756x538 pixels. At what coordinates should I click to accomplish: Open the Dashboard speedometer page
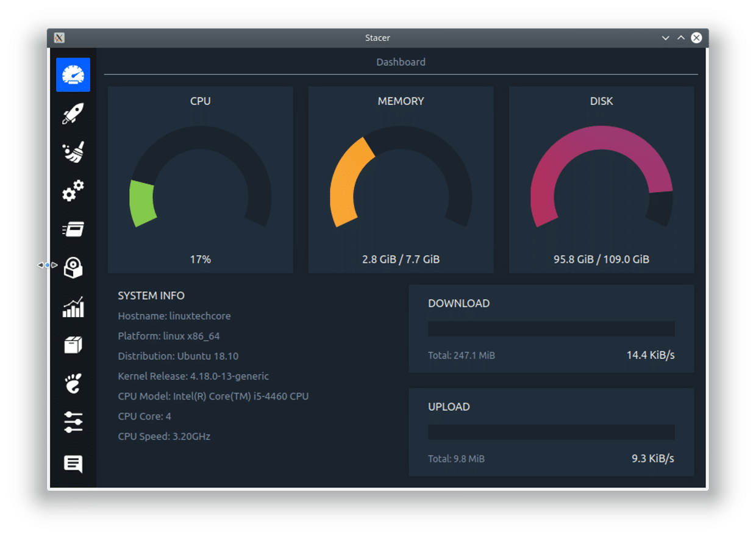(x=73, y=75)
